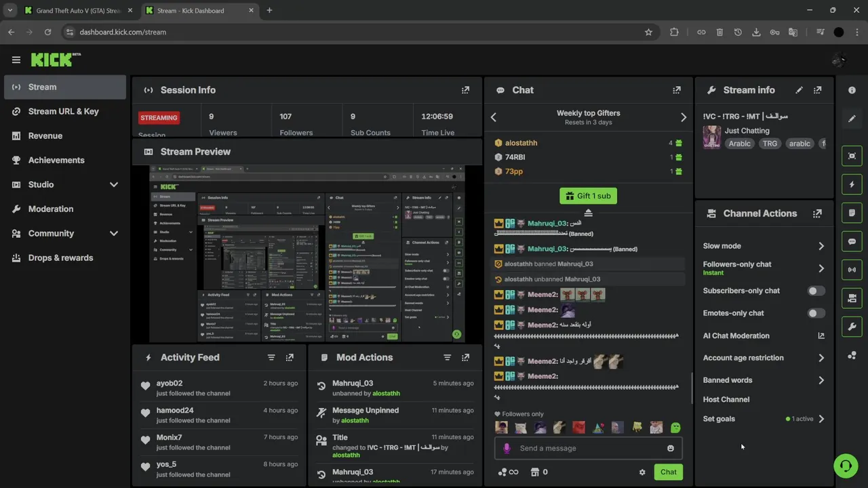The image size is (868, 488).
Task: Toggle the document panel icon in right sidebar
Action: tap(852, 213)
